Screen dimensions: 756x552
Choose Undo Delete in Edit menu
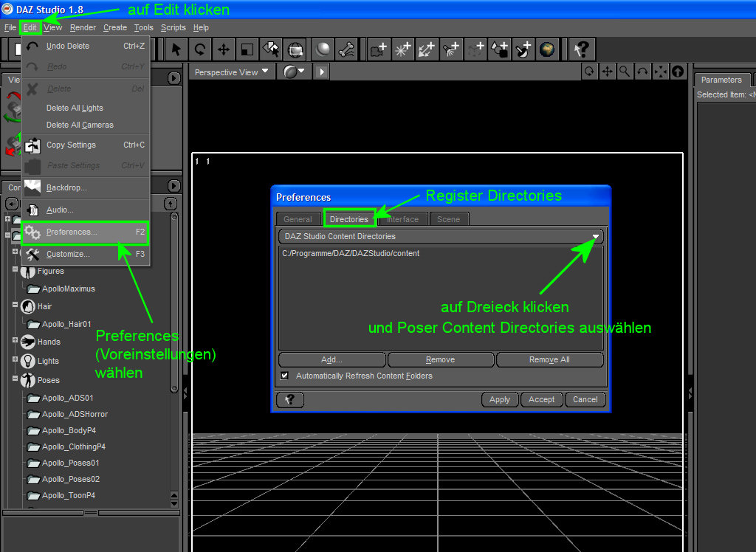pyautogui.click(x=86, y=46)
